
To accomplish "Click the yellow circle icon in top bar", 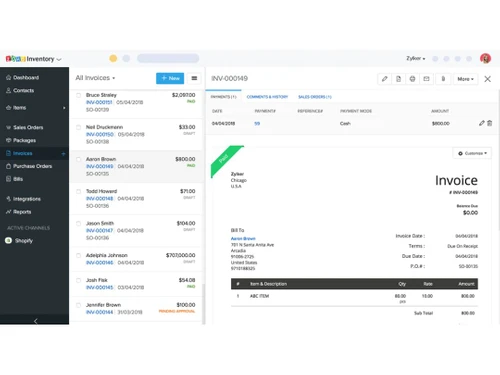I will pyautogui.click(x=113, y=59).
